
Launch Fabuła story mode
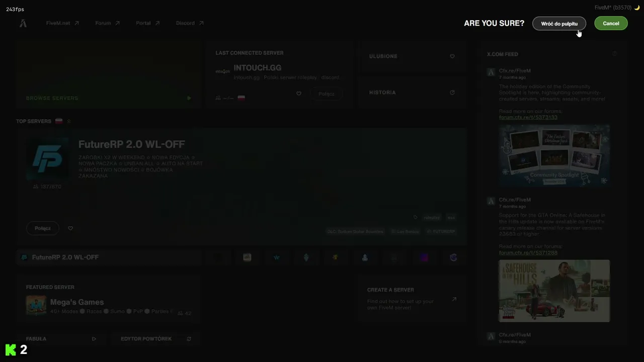[x=61, y=339]
